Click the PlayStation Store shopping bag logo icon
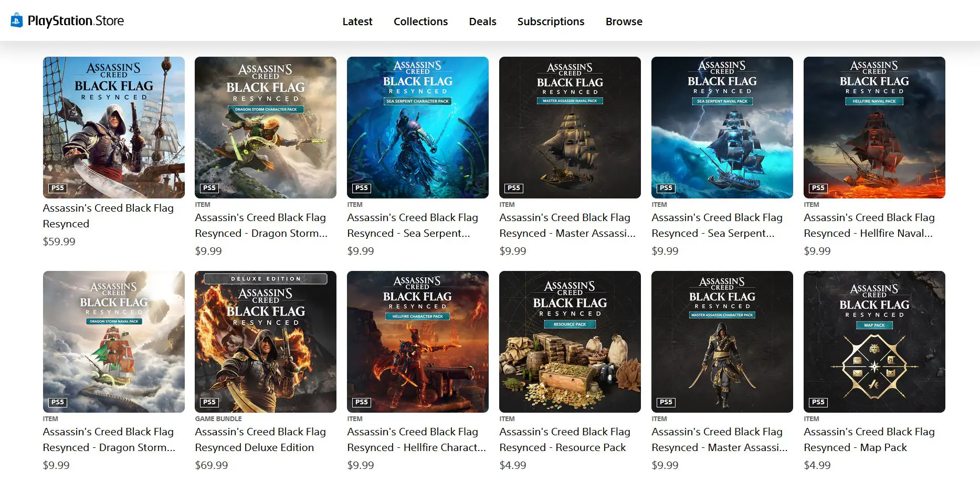 pos(17,20)
